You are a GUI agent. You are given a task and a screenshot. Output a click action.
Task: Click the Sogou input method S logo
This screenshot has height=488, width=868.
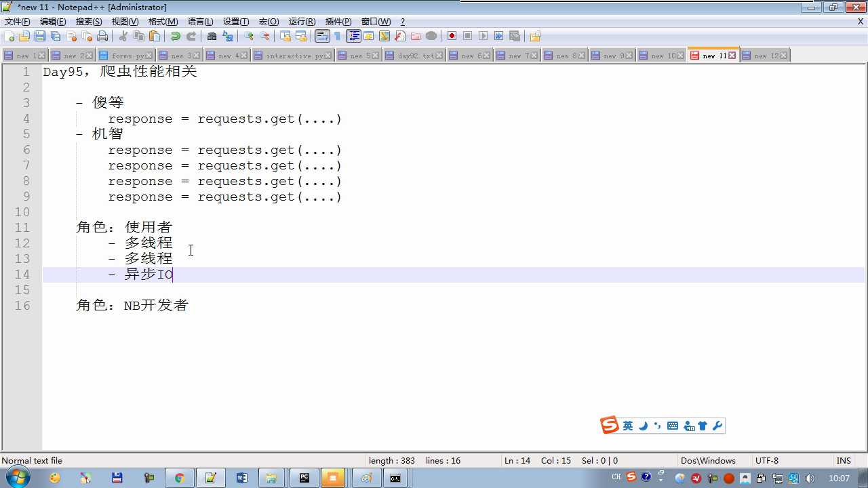(610, 426)
